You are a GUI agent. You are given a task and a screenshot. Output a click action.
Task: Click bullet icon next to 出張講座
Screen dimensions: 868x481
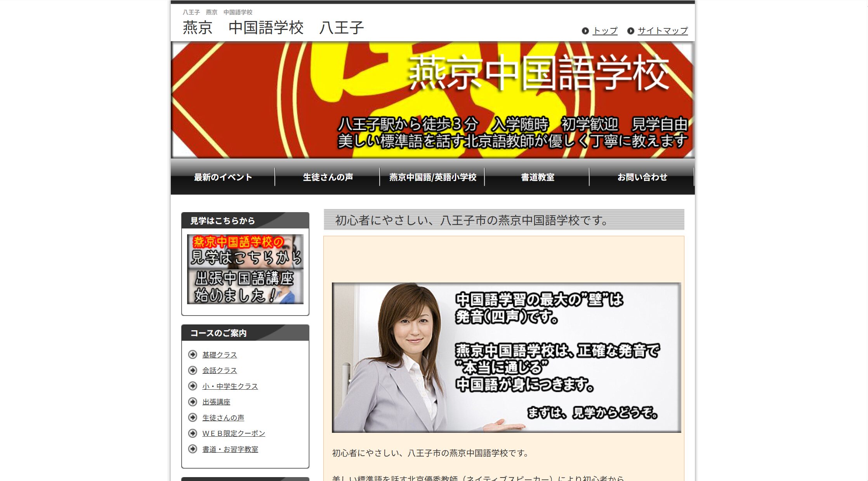click(193, 402)
